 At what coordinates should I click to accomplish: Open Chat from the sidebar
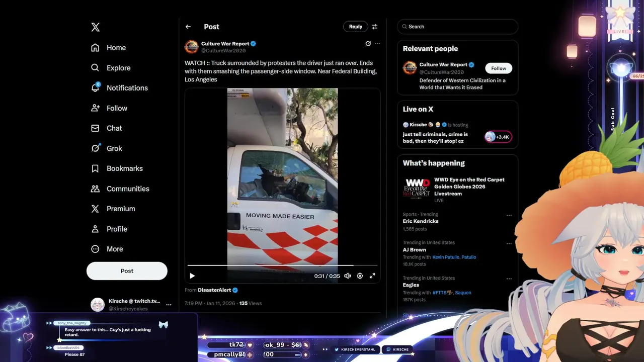click(x=107, y=128)
